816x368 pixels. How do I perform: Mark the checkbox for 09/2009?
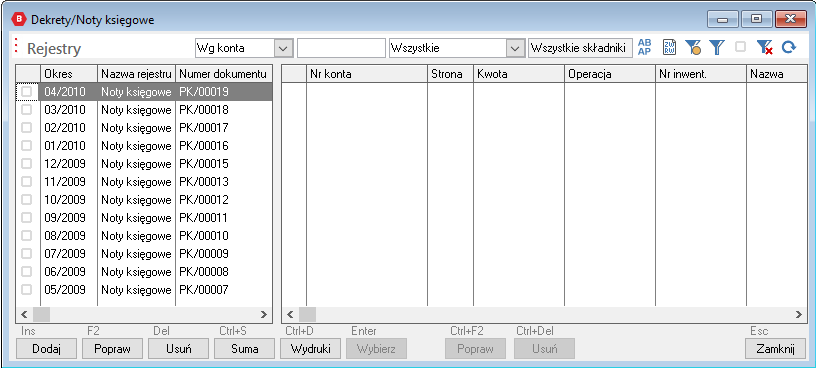coord(27,218)
